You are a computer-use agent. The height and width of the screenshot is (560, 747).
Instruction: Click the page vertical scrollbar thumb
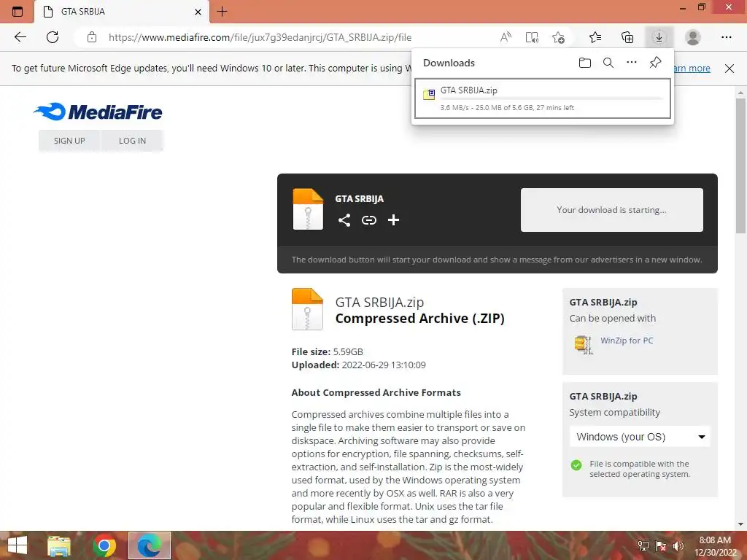[x=740, y=166]
